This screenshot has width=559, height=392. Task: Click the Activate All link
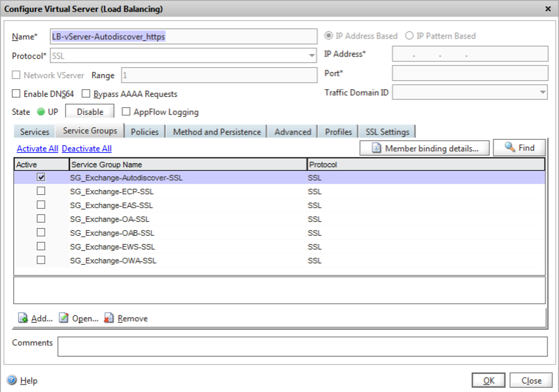pos(37,149)
